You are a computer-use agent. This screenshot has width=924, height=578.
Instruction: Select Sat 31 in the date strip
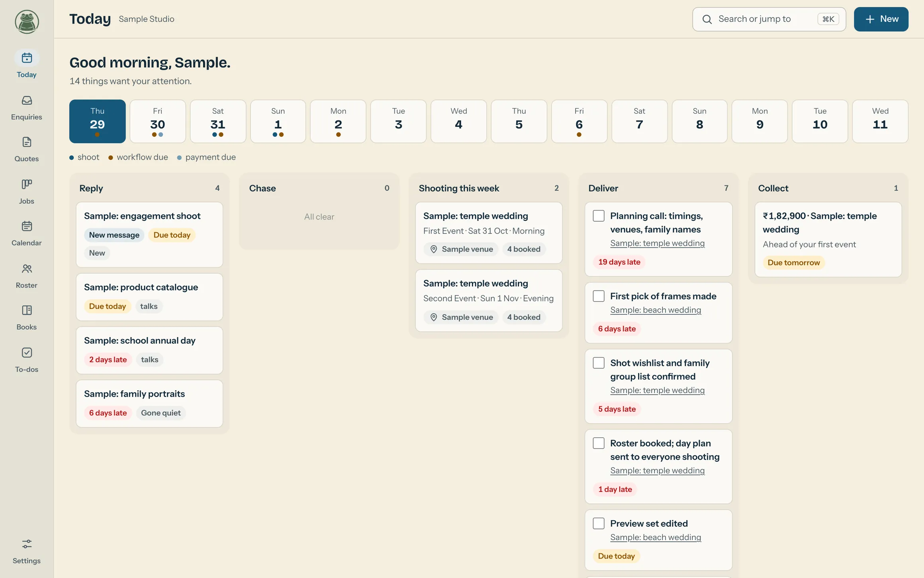(x=218, y=121)
